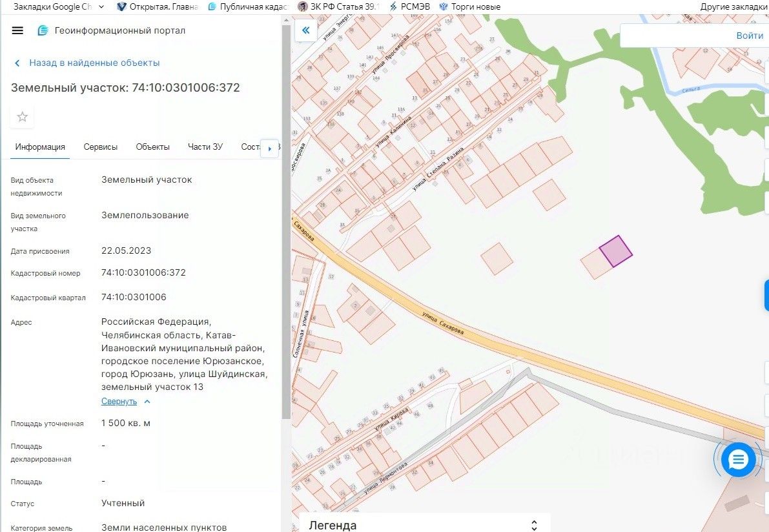Add parcel to favorites with star
Viewport: 769px width, 532px height.
click(23, 117)
